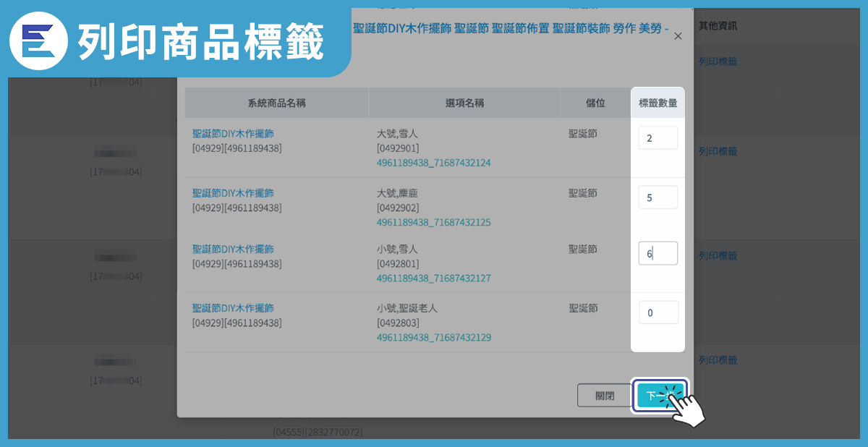Select label quantity field for 小號,雪人
The height and width of the screenshot is (447, 868).
click(x=658, y=254)
